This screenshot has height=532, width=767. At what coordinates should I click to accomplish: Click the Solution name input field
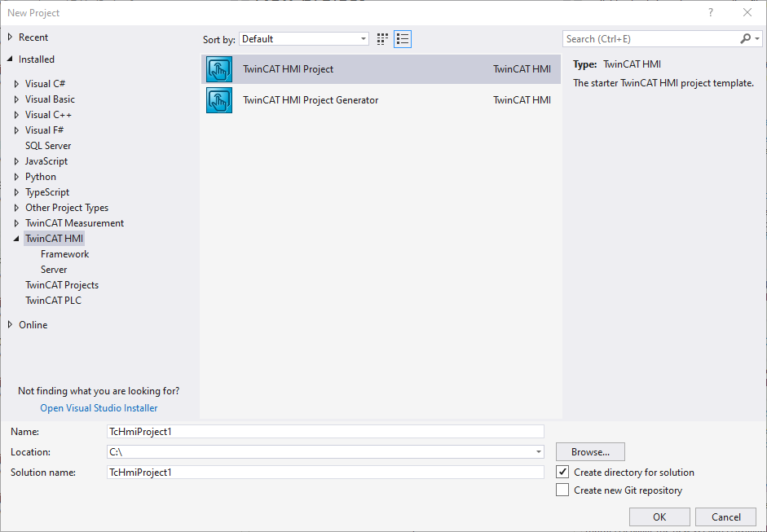(325, 472)
